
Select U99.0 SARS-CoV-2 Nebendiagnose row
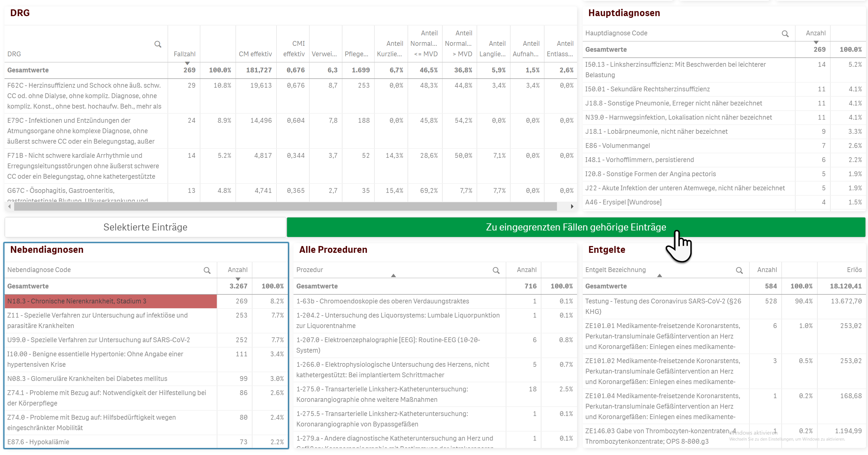pos(98,340)
